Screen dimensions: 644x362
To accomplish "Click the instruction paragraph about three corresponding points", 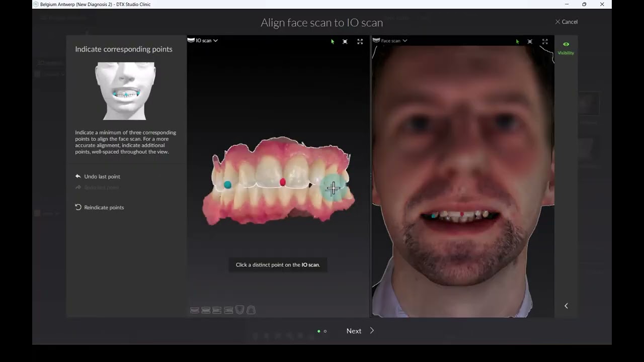I will [x=126, y=142].
